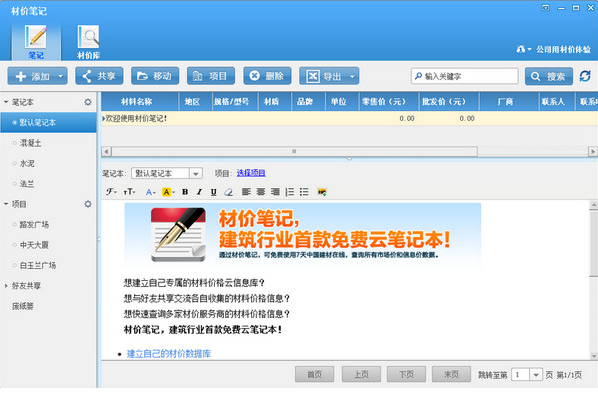Align text center
This screenshot has width=598, height=394.
point(261,192)
